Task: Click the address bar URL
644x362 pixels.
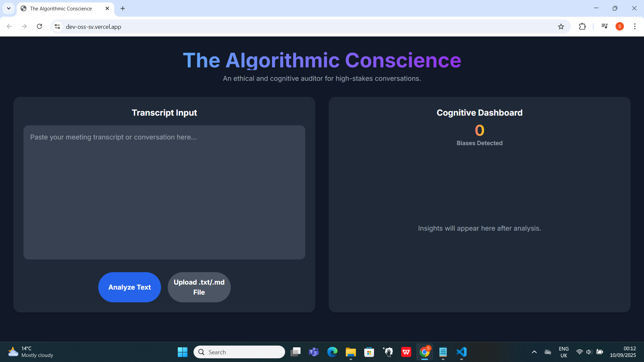Action: point(94,27)
